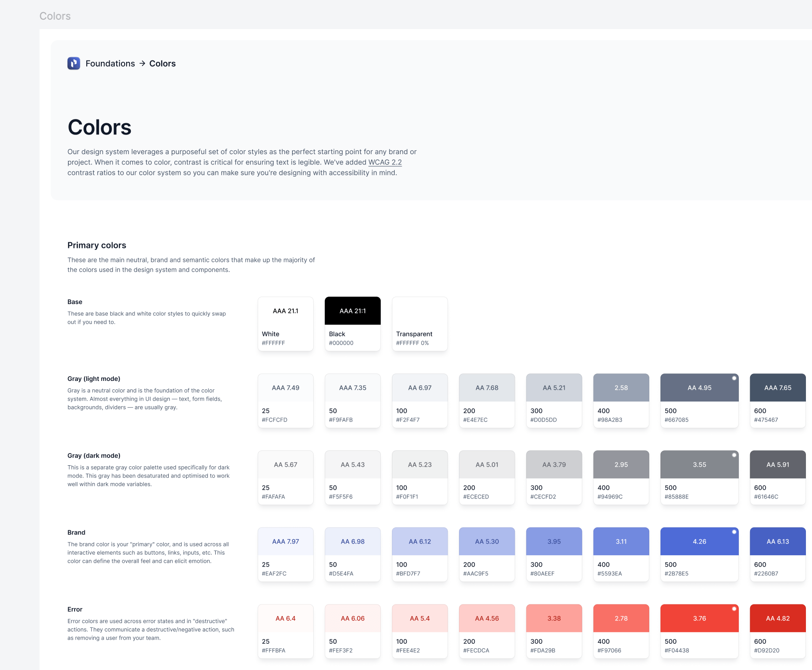
Task: Select the Gray (light mode) label
Action: click(94, 379)
